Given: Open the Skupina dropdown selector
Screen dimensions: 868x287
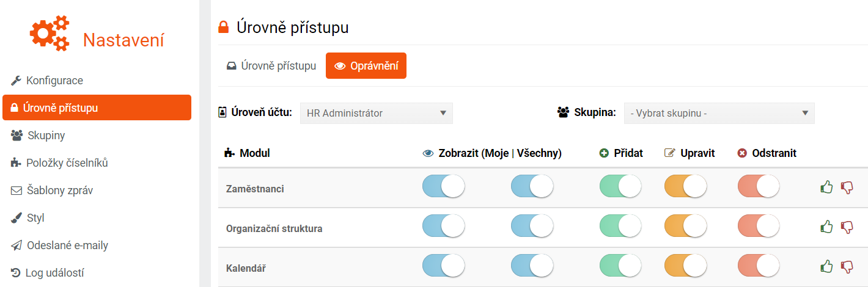Looking at the screenshot, I should coord(719,113).
